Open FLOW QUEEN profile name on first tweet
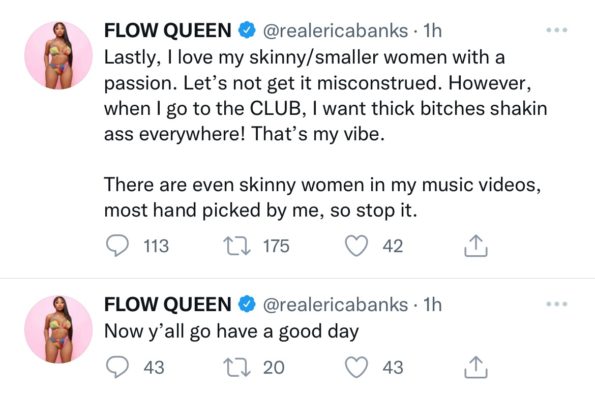 coord(168,31)
